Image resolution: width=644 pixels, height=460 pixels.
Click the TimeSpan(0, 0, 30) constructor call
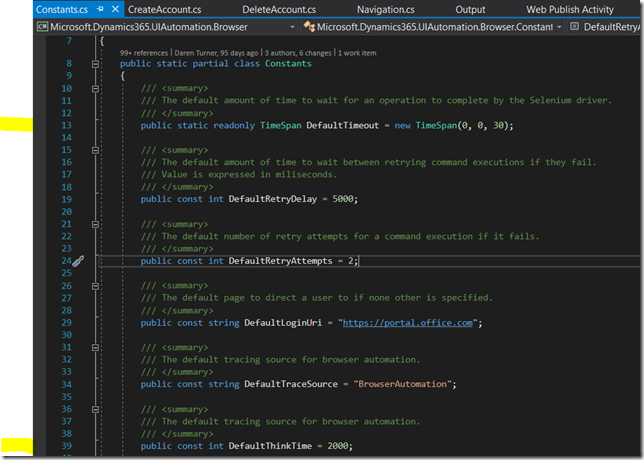pyautogui.click(x=462, y=125)
